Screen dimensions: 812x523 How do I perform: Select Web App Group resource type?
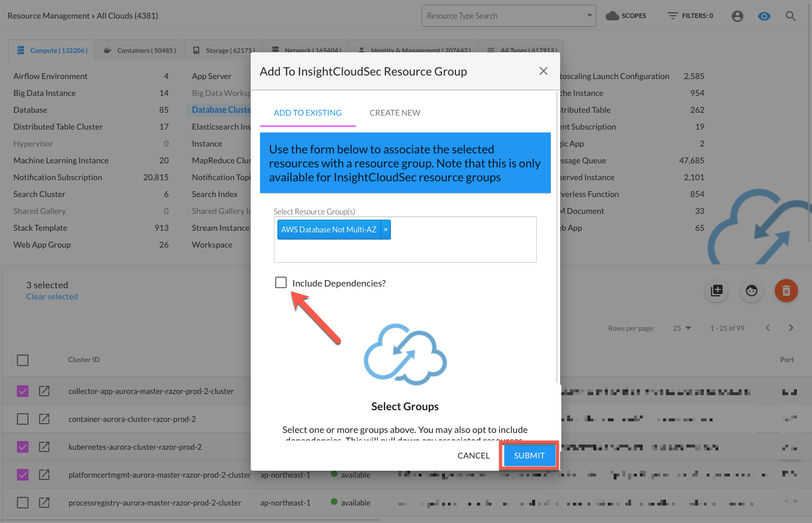42,245
